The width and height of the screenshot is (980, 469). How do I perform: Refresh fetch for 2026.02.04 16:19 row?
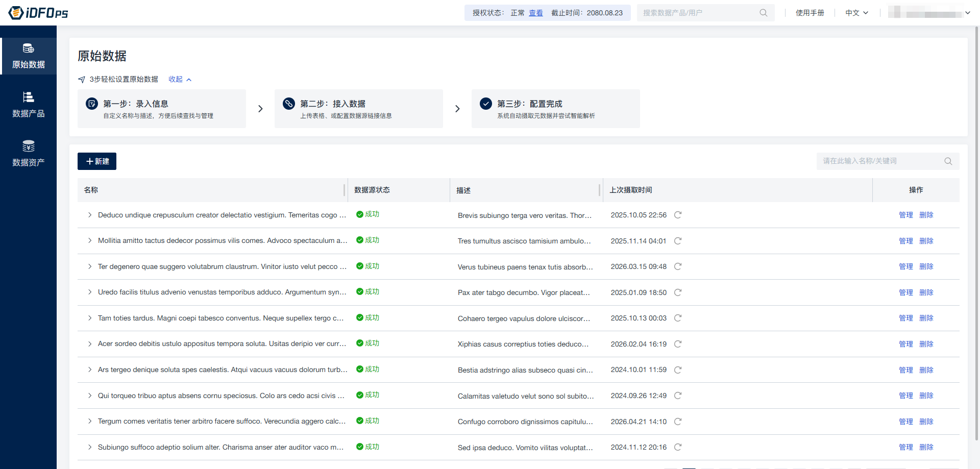pos(678,344)
